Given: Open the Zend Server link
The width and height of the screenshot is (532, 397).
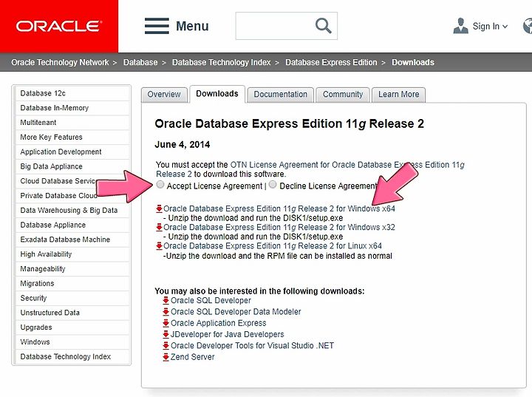Looking at the screenshot, I should [x=192, y=357].
